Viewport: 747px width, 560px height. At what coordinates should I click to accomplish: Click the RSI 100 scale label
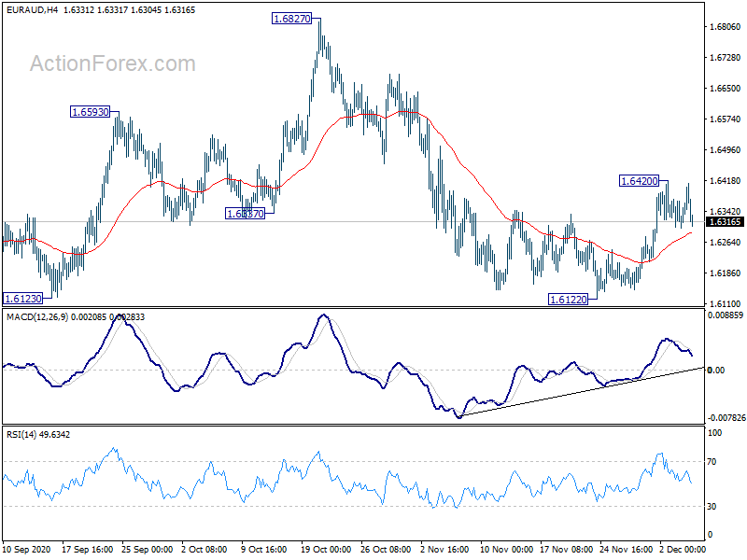click(714, 433)
